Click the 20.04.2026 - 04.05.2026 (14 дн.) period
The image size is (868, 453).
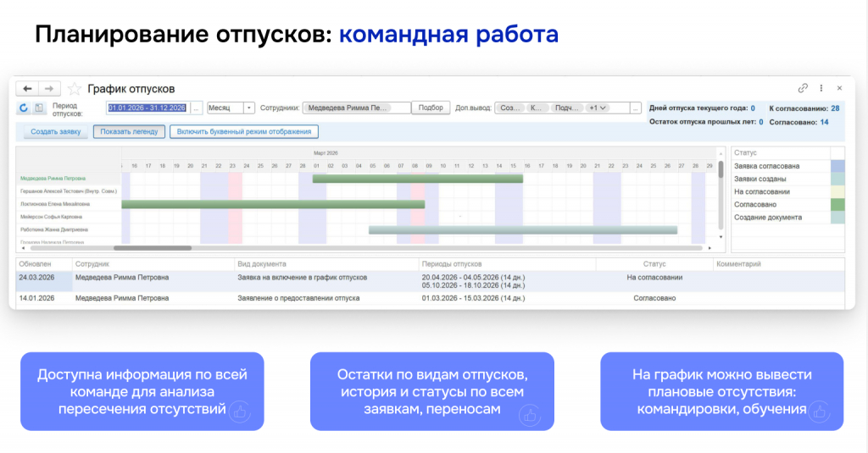[x=473, y=278]
